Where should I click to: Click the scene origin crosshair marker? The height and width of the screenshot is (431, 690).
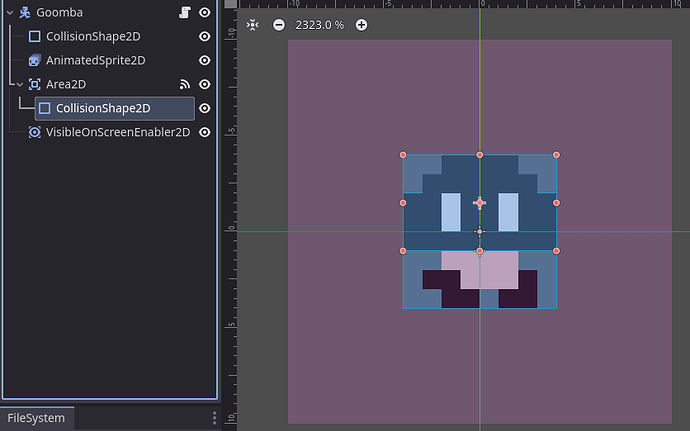click(x=480, y=232)
